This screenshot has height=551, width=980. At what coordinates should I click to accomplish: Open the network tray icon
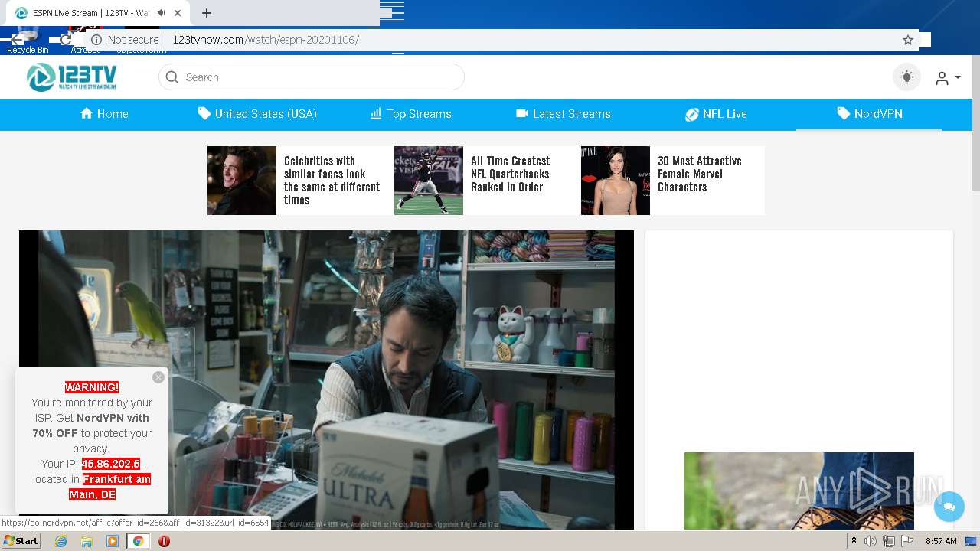click(889, 541)
